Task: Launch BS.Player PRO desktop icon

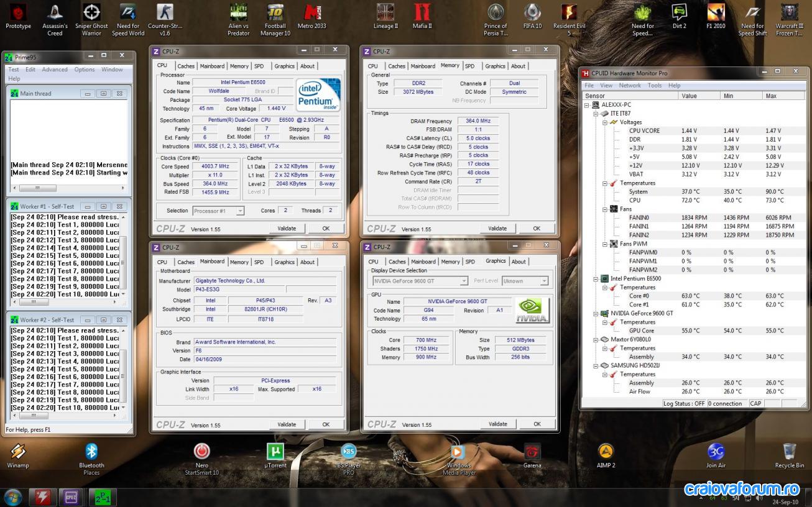Action: 349,459
